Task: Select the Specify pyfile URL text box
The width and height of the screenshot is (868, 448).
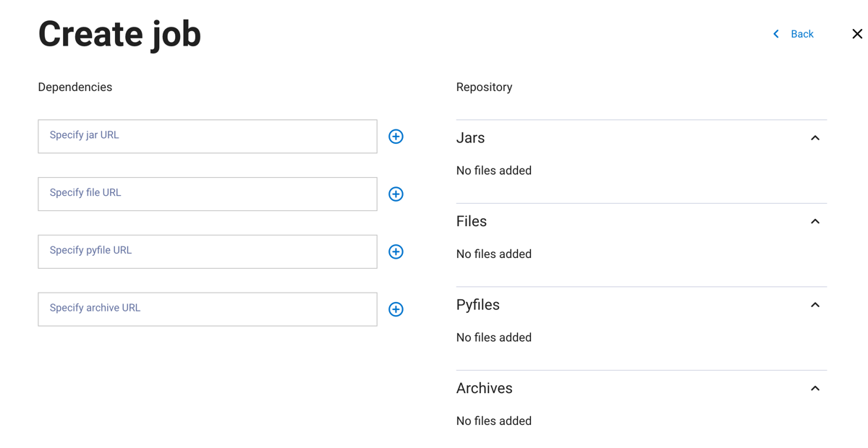Action: 207,251
